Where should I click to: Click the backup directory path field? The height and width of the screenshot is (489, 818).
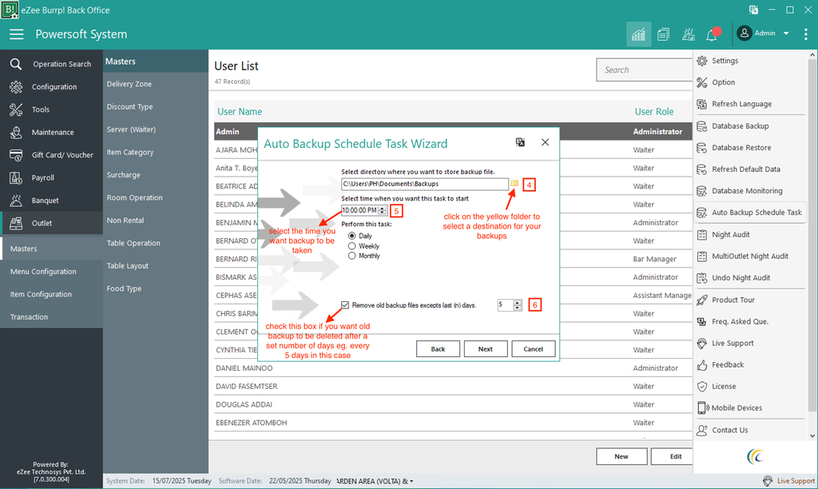[x=424, y=184]
